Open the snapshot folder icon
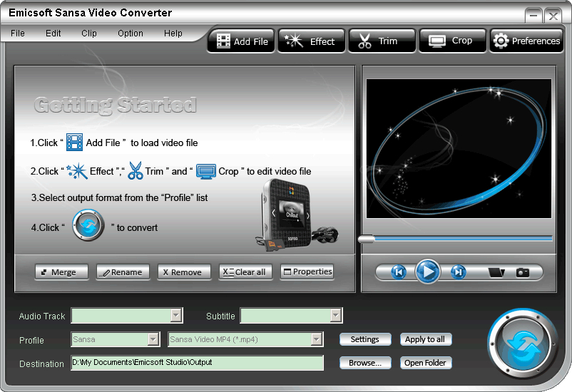Image resolution: width=572 pixels, height=392 pixels. point(496,272)
